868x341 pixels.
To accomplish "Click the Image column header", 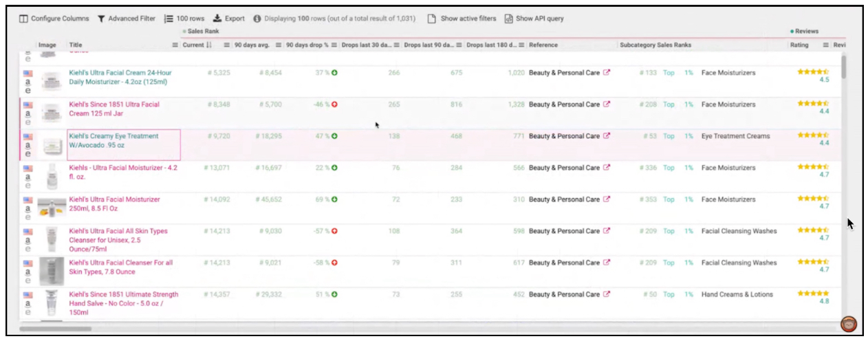I will (47, 45).
